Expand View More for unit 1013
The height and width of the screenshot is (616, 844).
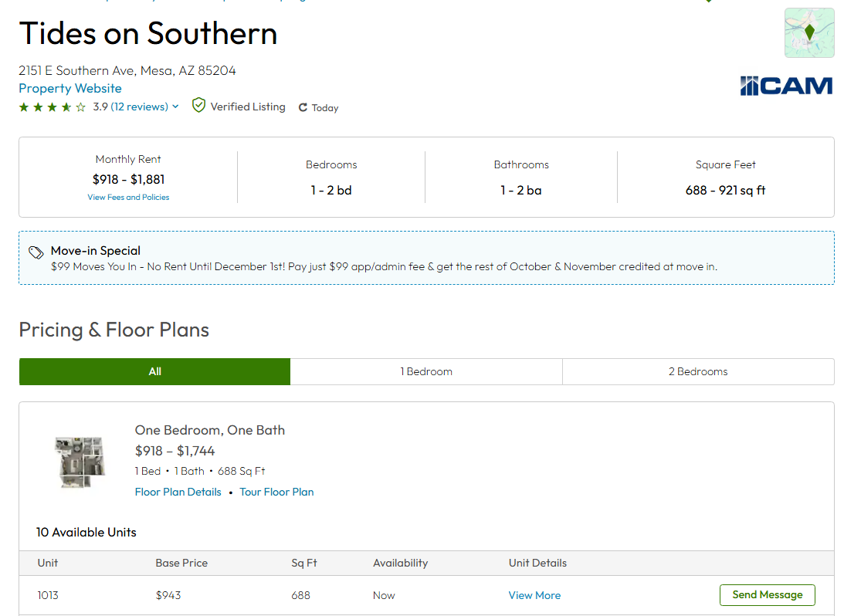534,595
